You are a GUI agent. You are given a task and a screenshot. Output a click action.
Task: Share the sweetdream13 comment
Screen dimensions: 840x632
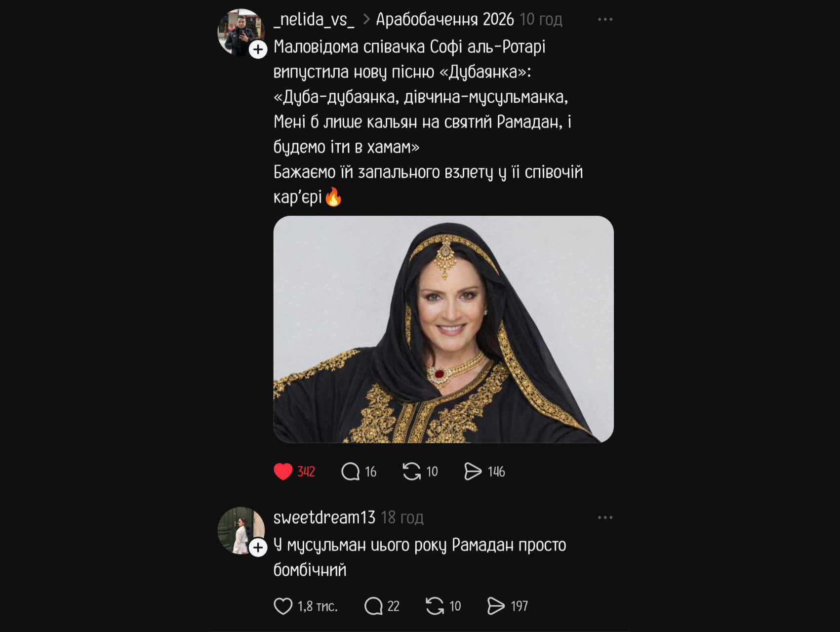(x=496, y=606)
